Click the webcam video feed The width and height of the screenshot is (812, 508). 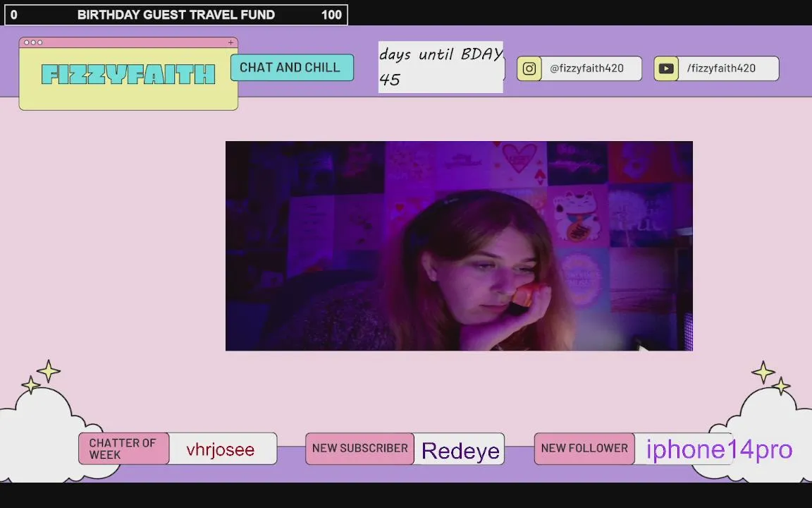tap(459, 246)
